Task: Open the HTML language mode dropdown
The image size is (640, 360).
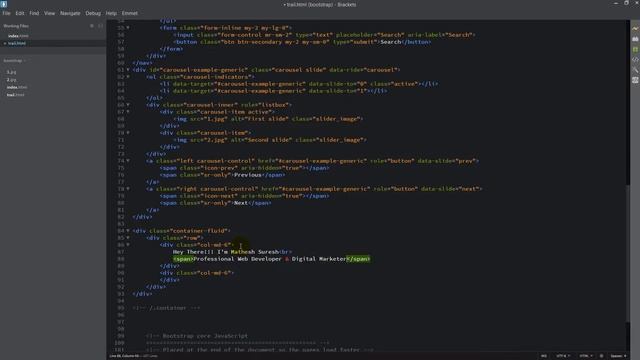Action: click(586, 356)
